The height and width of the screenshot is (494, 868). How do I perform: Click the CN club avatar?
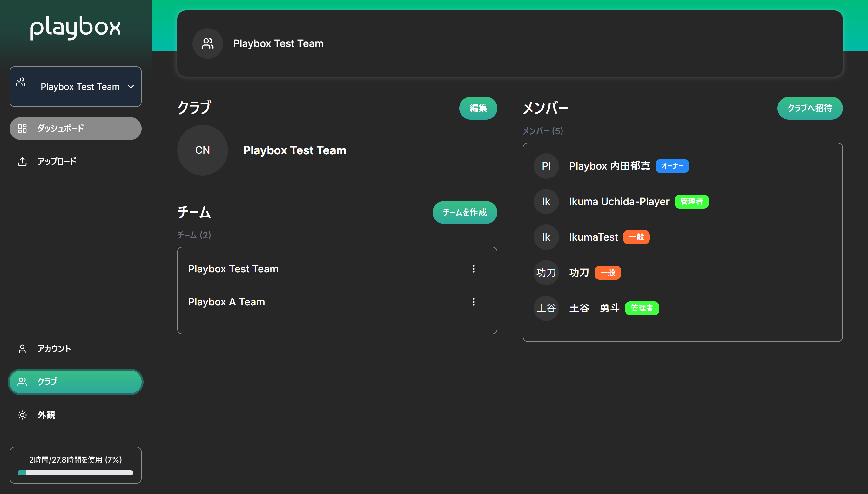202,150
